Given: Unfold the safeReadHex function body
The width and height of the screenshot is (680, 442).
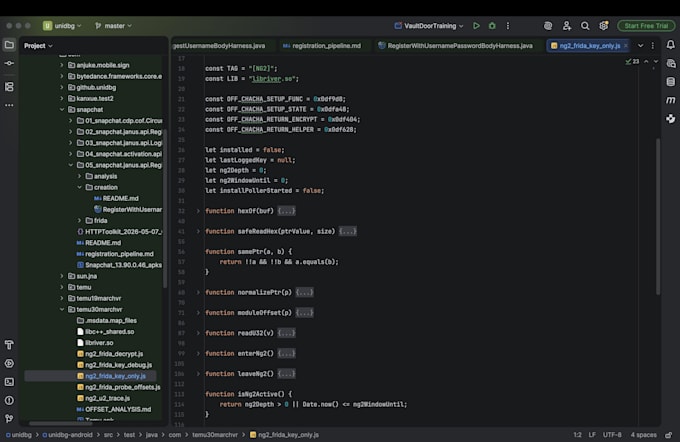Looking at the screenshot, I should coord(198,232).
